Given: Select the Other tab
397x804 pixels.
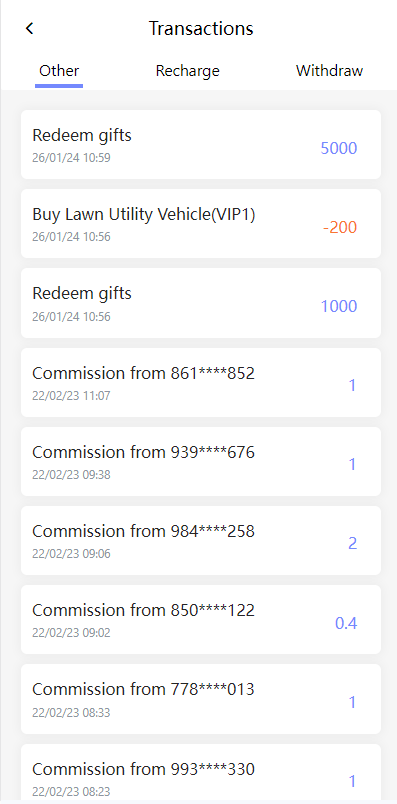Looking at the screenshot, I should (59, 71).
